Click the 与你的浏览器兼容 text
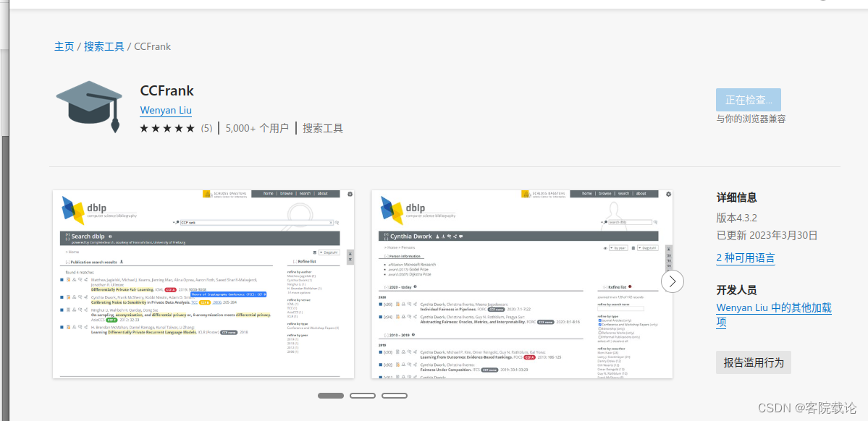868x421 pixels. pyautogui.click(x=751, y=119)
